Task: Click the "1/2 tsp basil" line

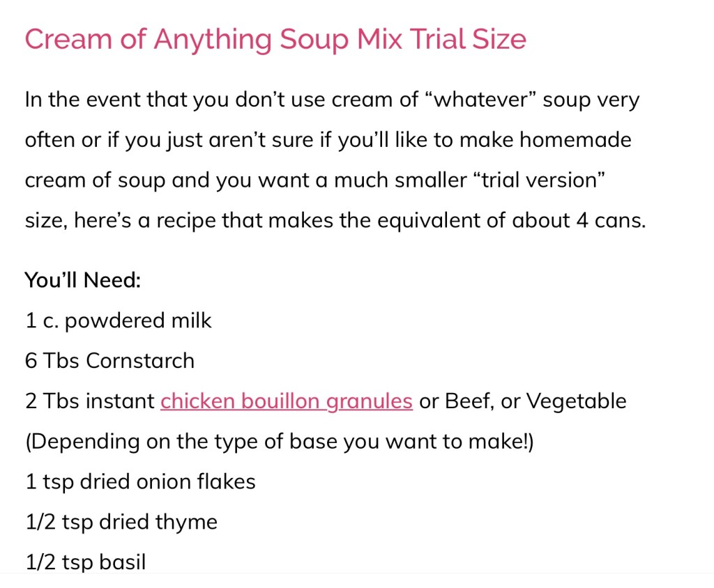Action: click(x=85, y=562)
